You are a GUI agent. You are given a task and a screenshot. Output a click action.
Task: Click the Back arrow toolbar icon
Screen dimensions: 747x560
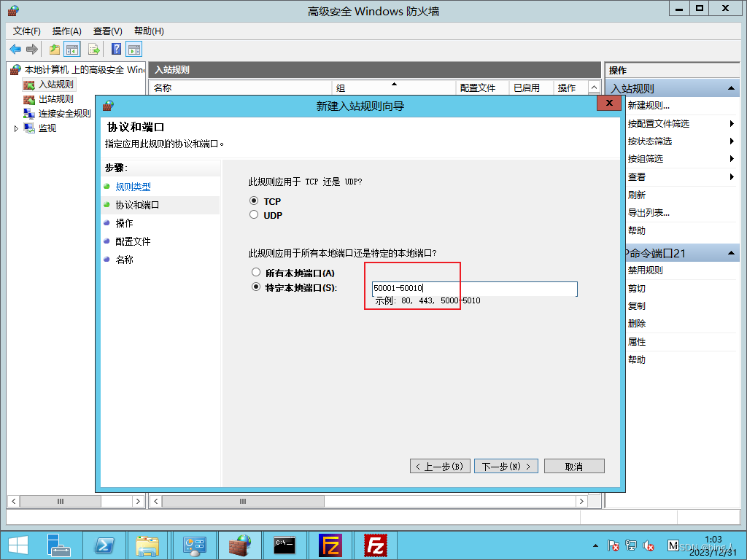pyautogui.click(x=15, y=49)
